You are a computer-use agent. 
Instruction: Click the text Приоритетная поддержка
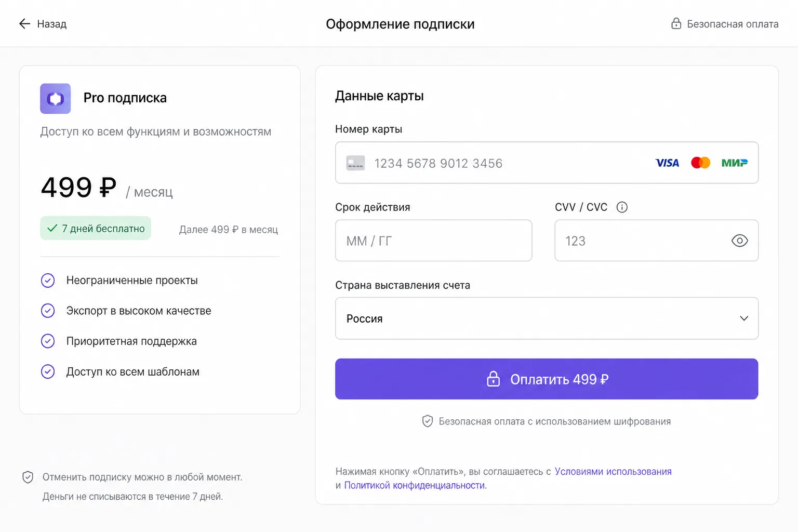point(131,341)
